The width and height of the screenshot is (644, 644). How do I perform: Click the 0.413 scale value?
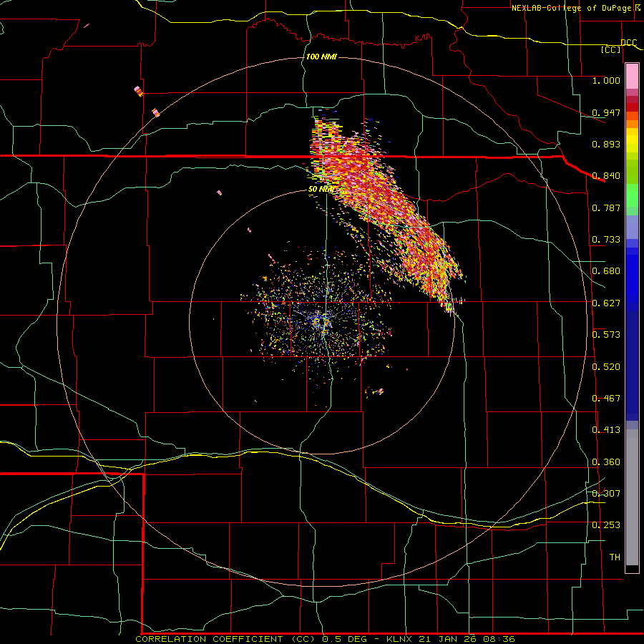coord(606,430)
